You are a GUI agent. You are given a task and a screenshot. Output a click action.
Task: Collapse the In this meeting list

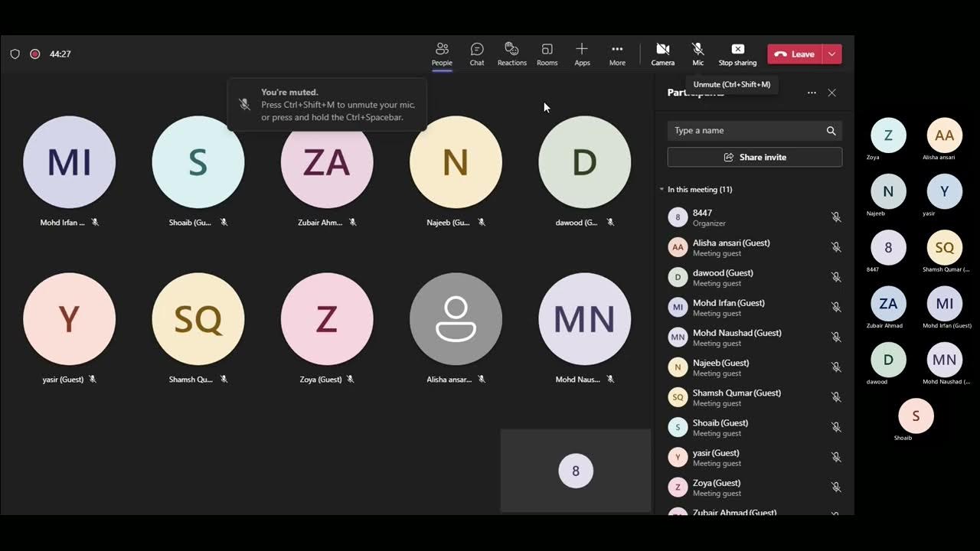pyautogui.click(x=661, y=190)
